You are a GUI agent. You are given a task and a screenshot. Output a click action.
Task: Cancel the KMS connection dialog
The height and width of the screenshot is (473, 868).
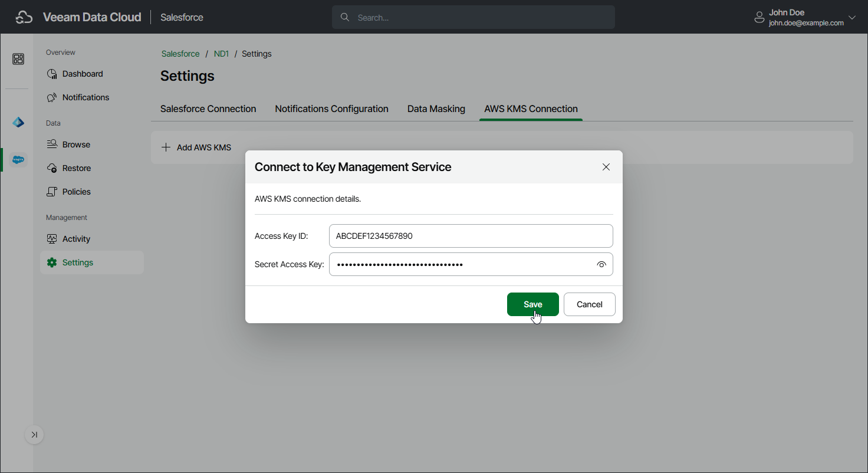click(590, 304)
